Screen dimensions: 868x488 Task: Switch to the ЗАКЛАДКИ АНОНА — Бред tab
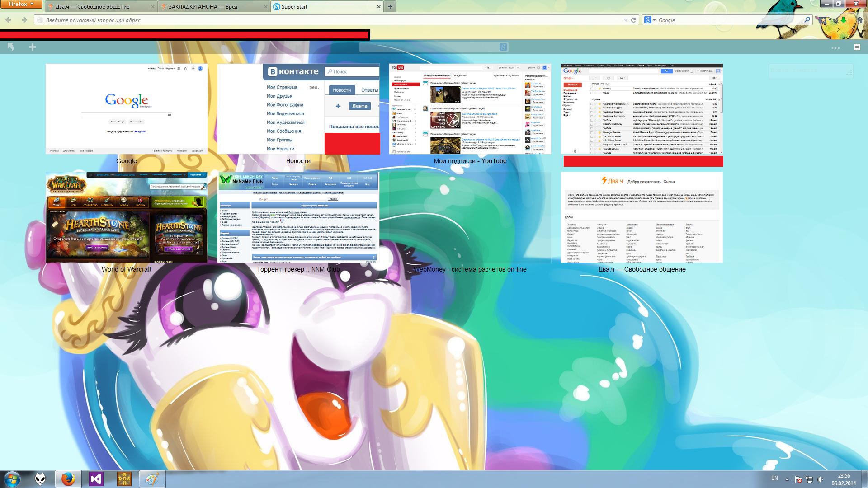tap(203, 7)
